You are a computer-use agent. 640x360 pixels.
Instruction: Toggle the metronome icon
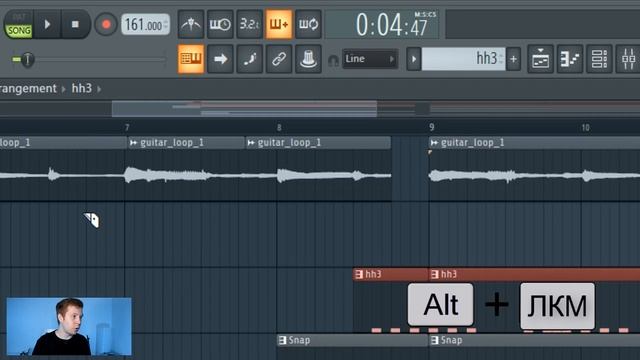click(191, 24)
